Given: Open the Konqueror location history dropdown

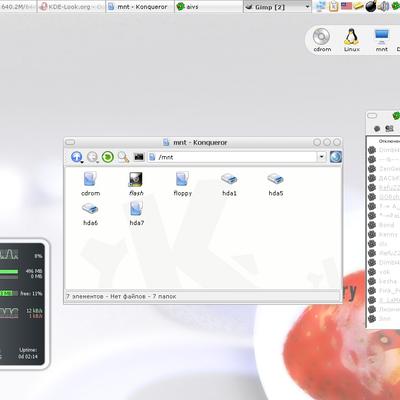Looking at the screenshot, I should click(x=321, y=157).
